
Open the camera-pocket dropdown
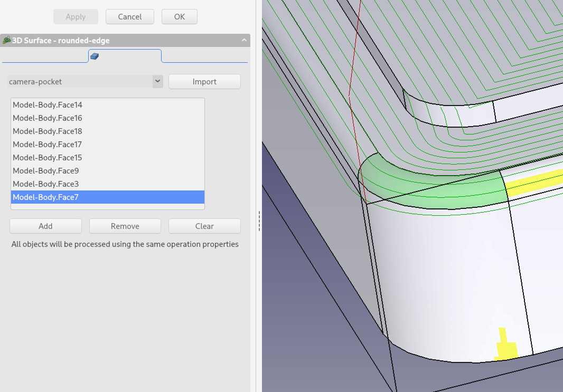157,81
